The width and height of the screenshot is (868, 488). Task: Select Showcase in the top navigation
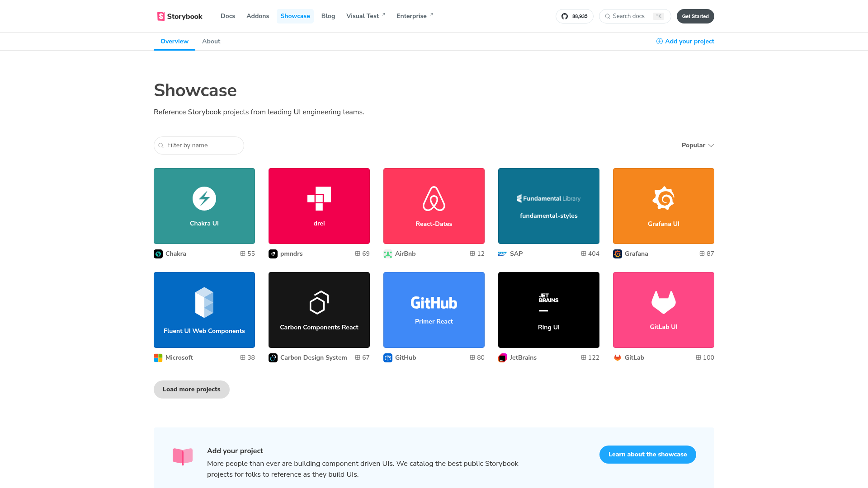[295, 16]
